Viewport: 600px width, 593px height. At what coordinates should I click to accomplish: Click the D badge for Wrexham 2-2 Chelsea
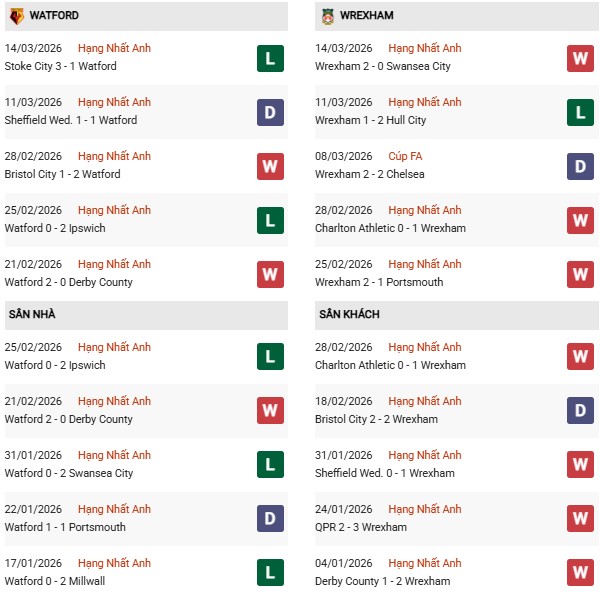pos(580,166)
